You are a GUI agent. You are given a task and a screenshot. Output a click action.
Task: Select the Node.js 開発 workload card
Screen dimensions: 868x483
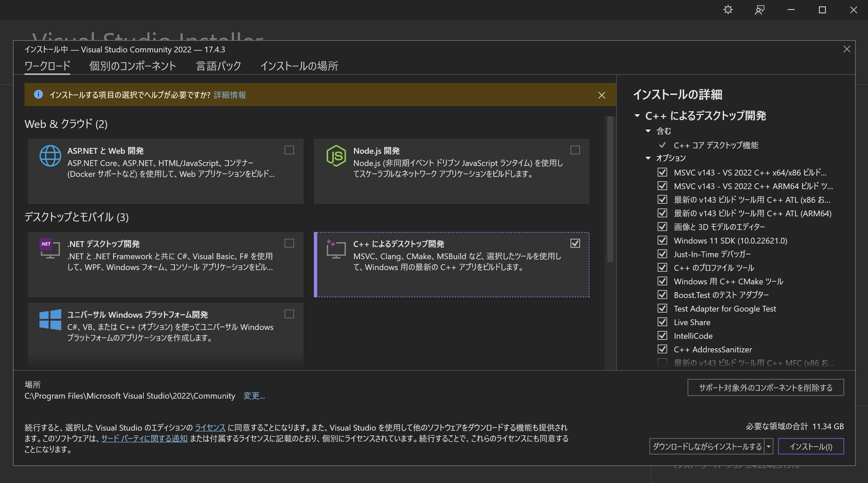click(x=451, y=171)
